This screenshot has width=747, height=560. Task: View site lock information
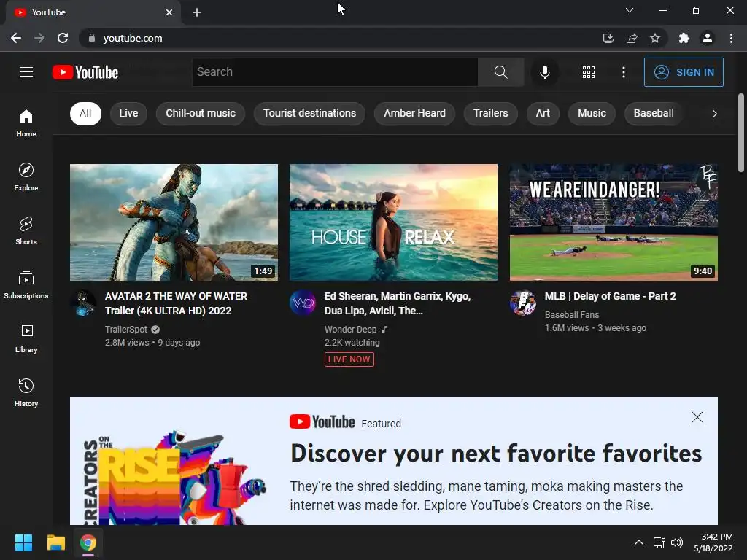pos(92,38)
